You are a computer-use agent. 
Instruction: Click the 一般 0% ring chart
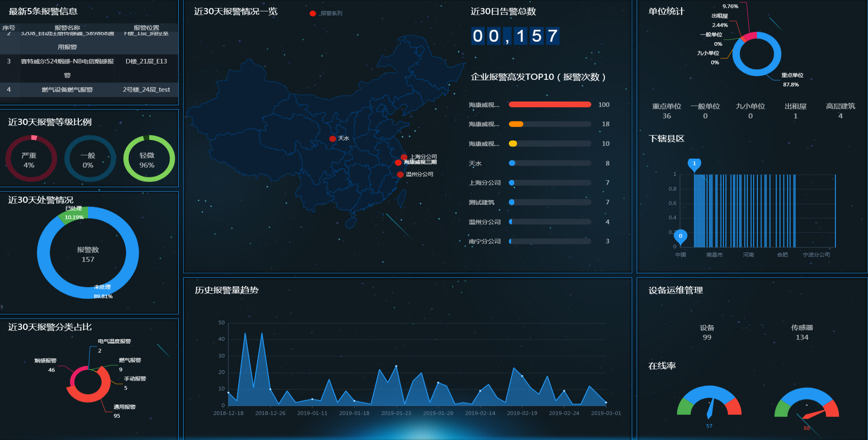90,159
